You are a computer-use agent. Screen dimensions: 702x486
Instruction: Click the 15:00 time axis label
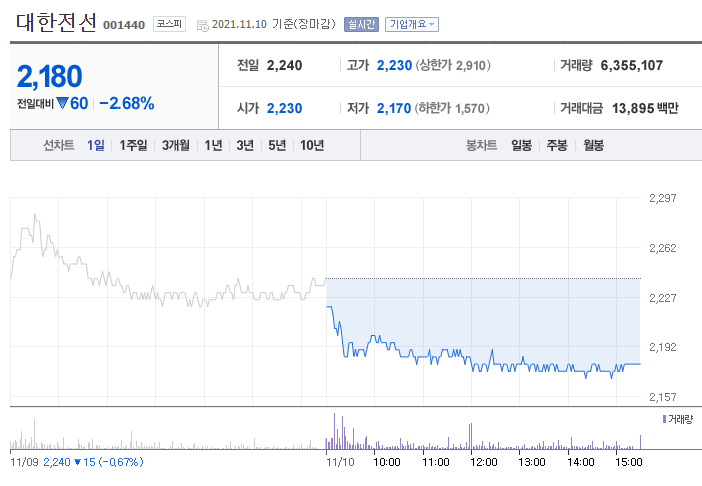629,462
